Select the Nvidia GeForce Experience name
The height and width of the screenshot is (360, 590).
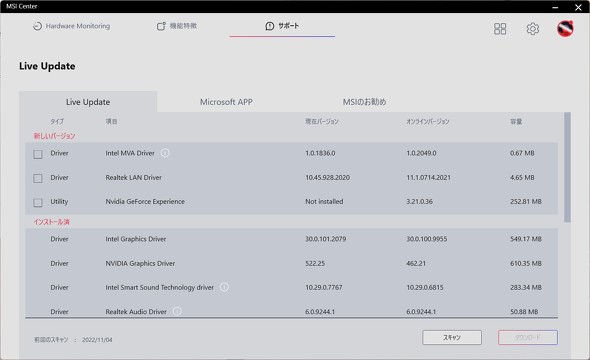(x=145, y=202)
